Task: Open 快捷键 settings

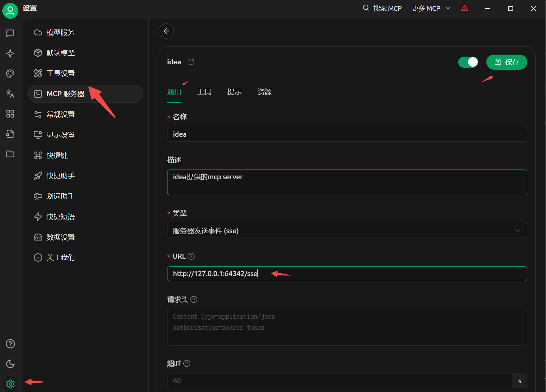Action: [x=86, y=155]
